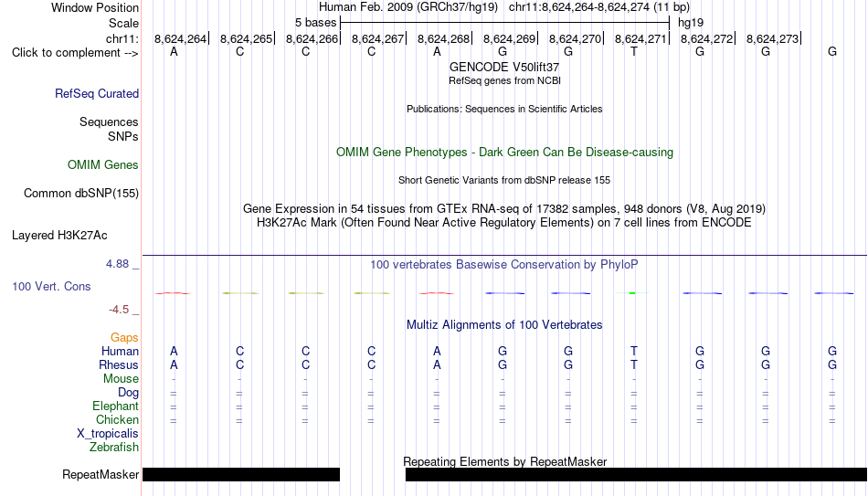Image resolution: width=868 pixels, height=496 pixels.
Task: Click 'Multiz Alignments of 100 Vertebrates' title
Action: 504,325
